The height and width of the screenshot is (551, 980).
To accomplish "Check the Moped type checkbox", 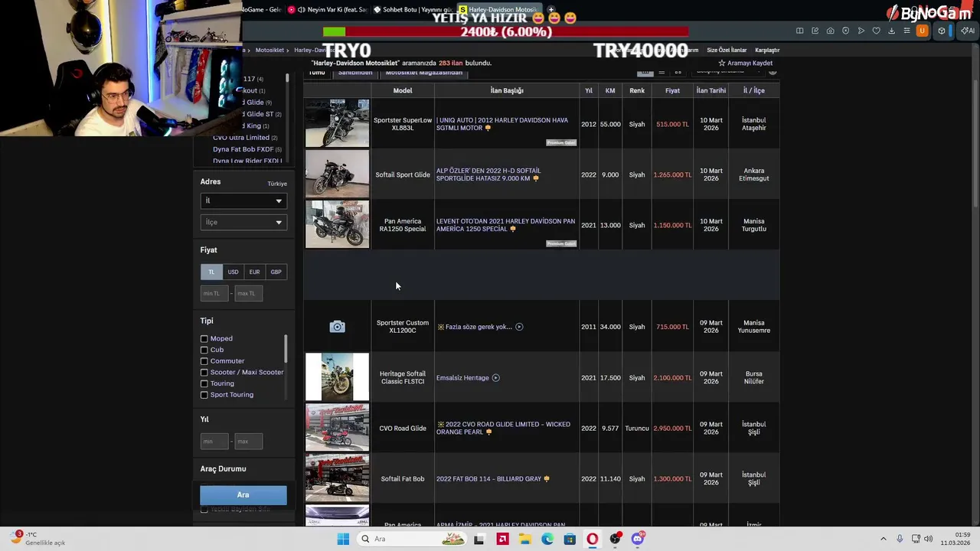I will click(204, 338).
